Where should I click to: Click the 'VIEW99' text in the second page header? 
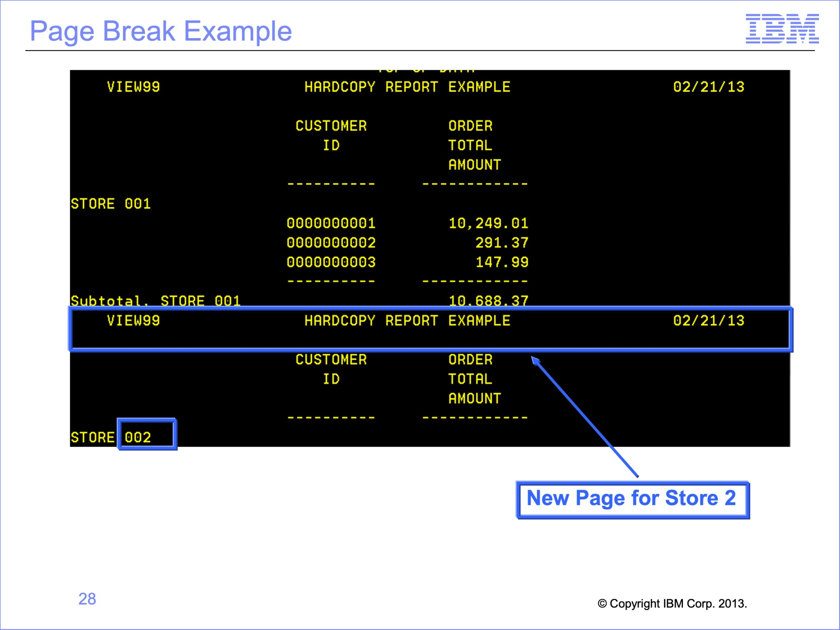[x=133, y=321]
